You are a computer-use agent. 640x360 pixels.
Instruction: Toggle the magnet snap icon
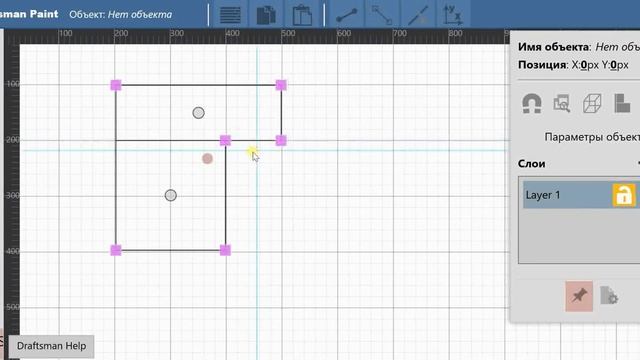tap(532, 103)
